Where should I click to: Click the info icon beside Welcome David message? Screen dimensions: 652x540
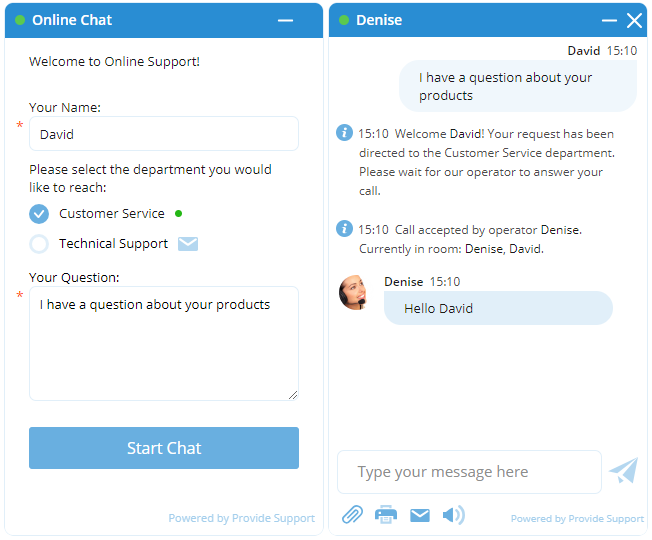344,132
